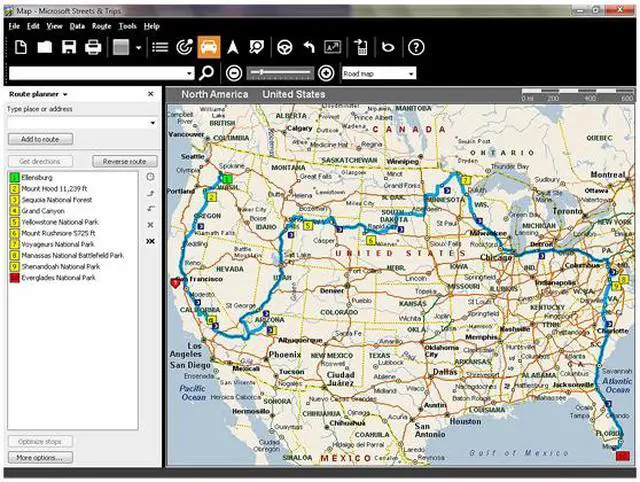Open a file with the folder icon

point(45,47)
